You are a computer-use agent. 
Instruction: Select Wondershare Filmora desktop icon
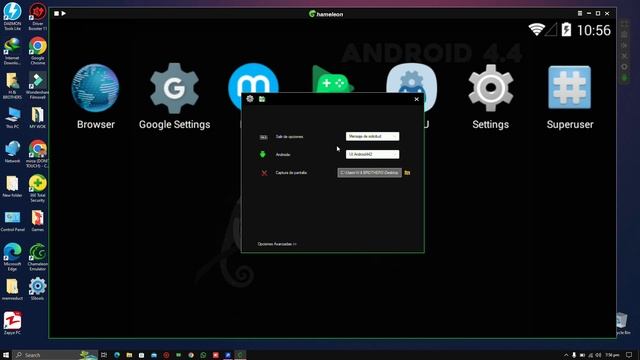pyautogui.click(x=38, y=86)
